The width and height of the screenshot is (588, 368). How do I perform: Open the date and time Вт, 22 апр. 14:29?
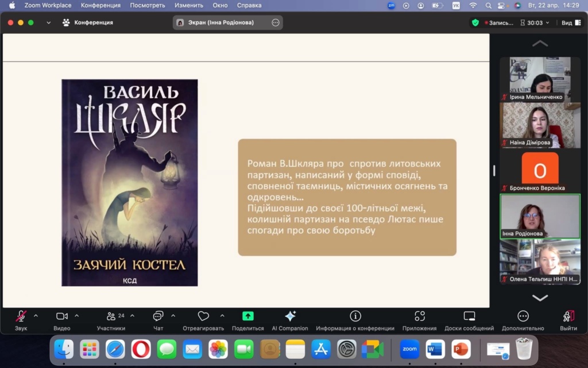coord(554,5)
